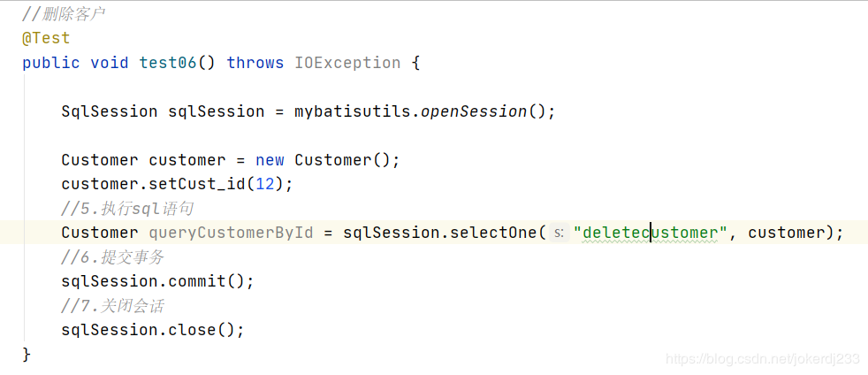Click the 's:' parameter hint in selectOne
This screenshot has height=375, width=868.
pos(560,233)
